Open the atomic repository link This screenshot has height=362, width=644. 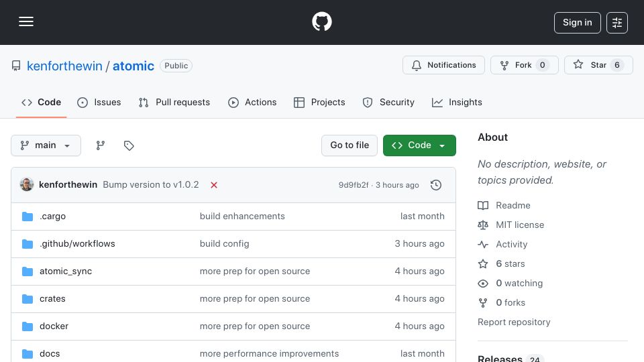tap(133, 66)
